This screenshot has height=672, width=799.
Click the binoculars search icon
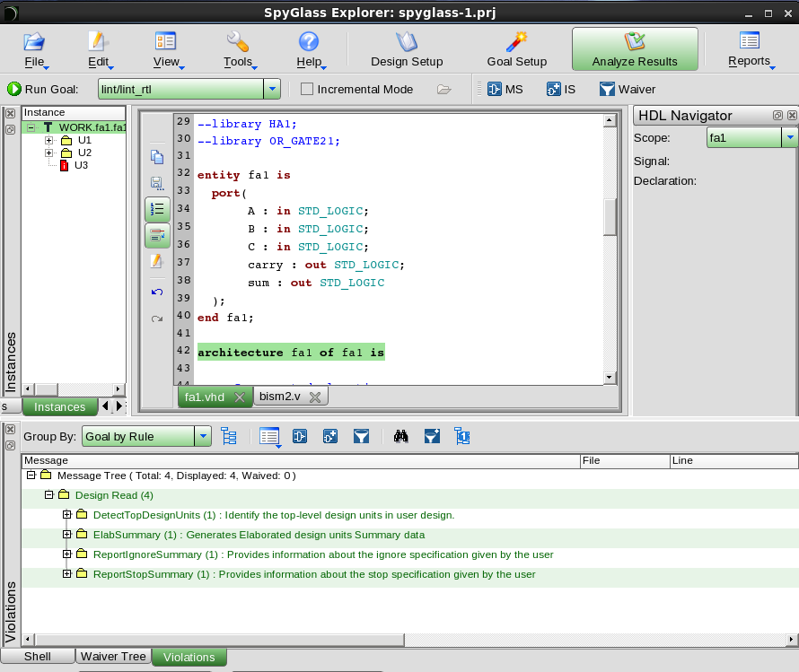401,436
